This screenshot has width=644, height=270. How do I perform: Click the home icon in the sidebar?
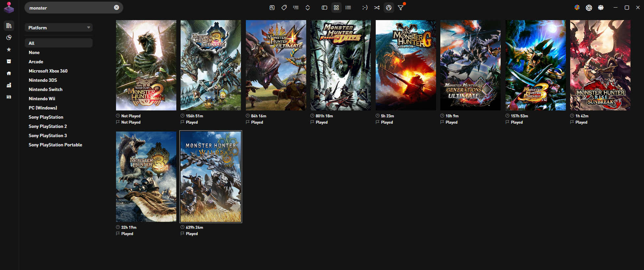click(9, 73)
